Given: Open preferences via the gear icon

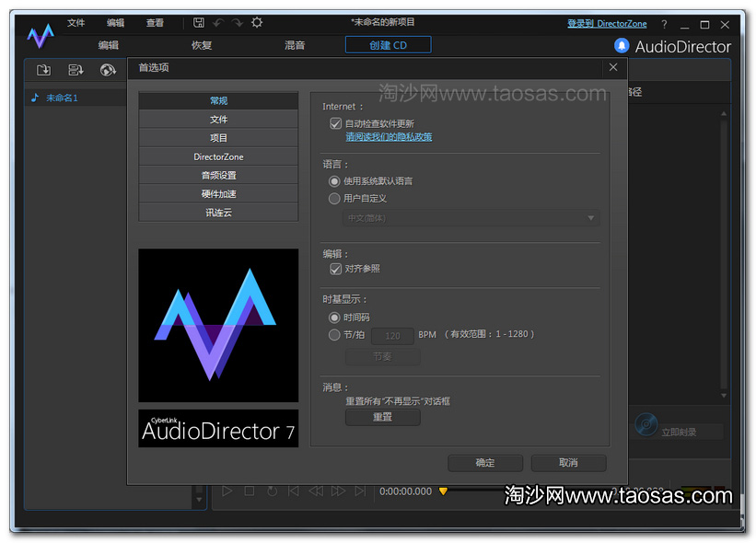Looking at the screenshot, I should pyautogui.click(x=255, y=23).
